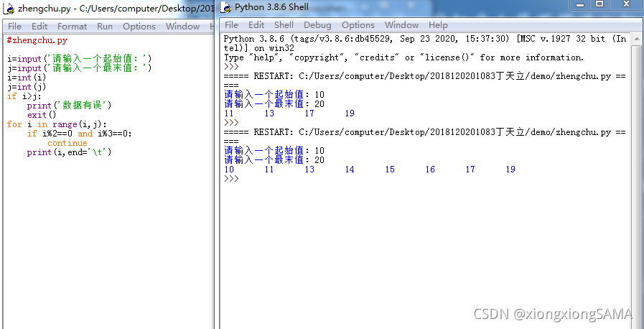This screenshot has height=329, width=644.
Task: Open the Shell menu
Action: click(284, 25)
